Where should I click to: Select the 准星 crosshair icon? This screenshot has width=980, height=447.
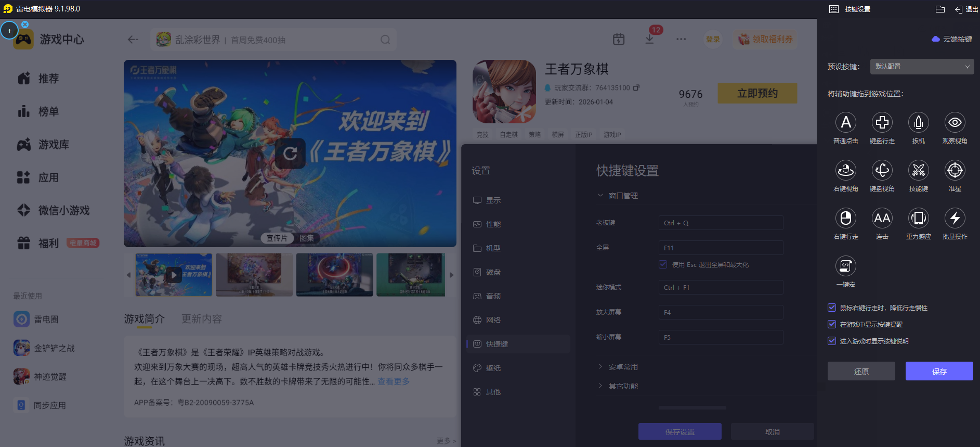click(955, 170)
